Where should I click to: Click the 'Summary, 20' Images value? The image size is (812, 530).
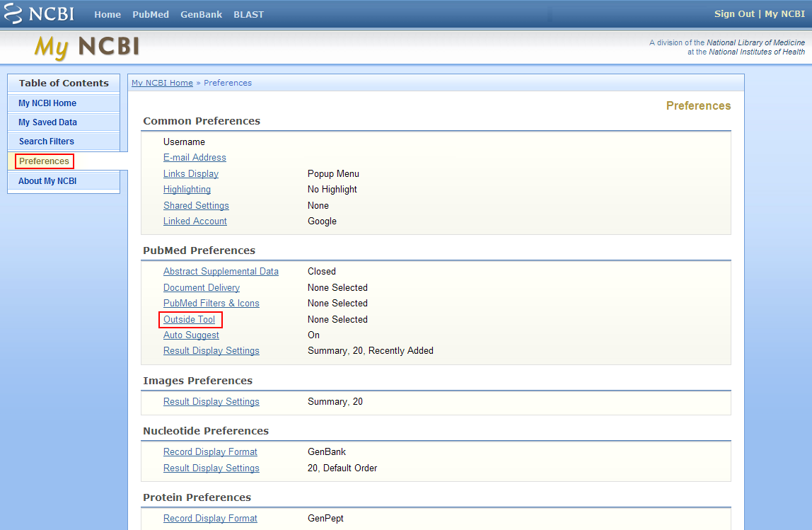point(335,401)
